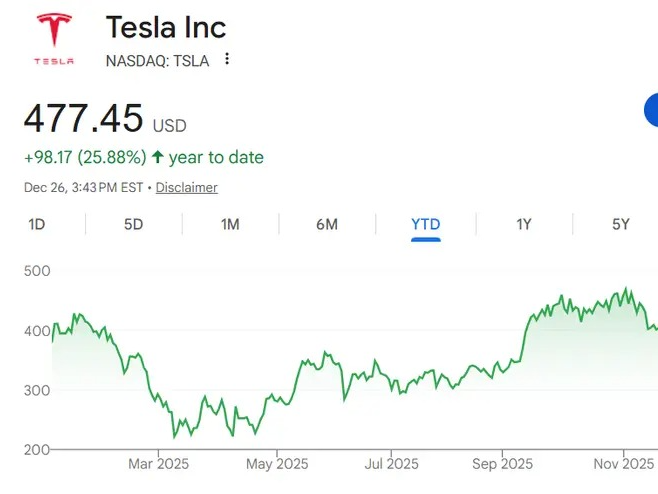Click the Tesla Inc heading

point(166,27)
